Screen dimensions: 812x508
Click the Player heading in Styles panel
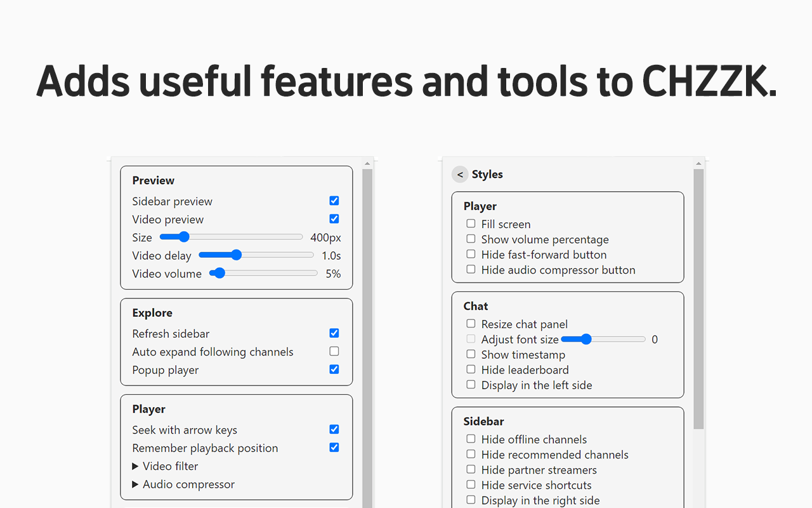point(480,206)
